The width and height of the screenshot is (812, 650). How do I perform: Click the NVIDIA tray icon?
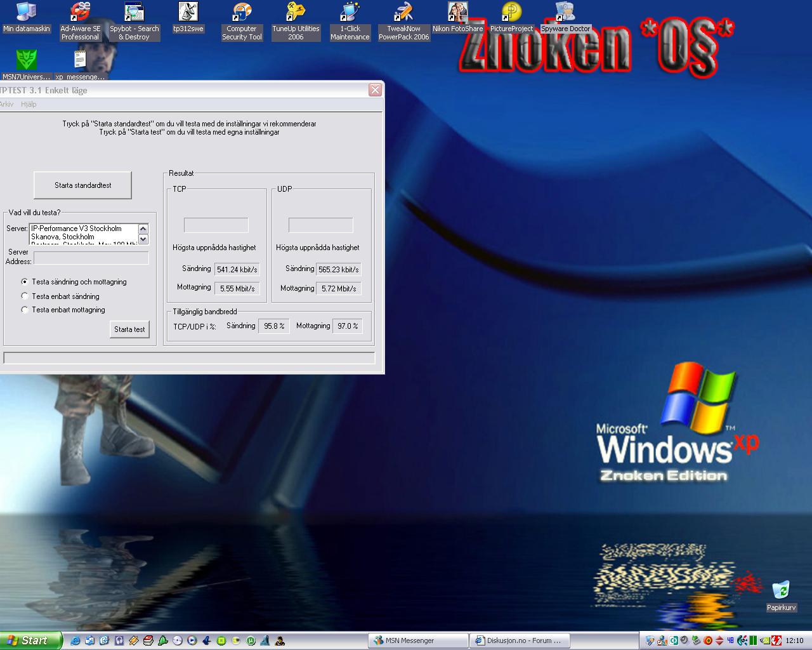tap(765, 640)
